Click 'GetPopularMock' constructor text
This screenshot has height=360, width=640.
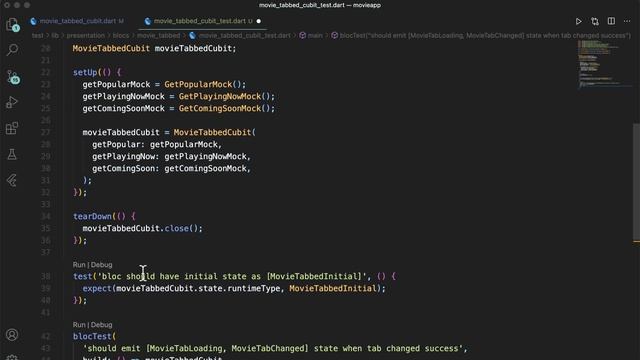pos(198,84)
